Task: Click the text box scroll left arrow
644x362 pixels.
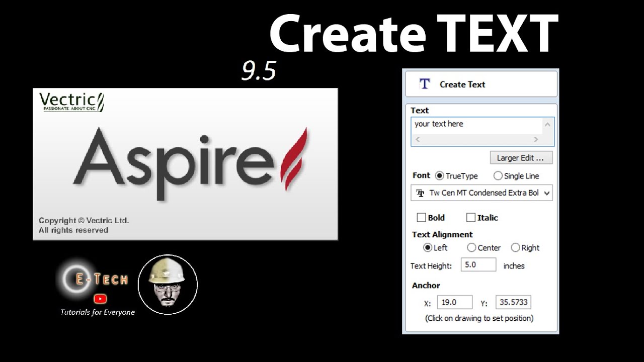Action: pyautogui.click(x=418, y=140)
